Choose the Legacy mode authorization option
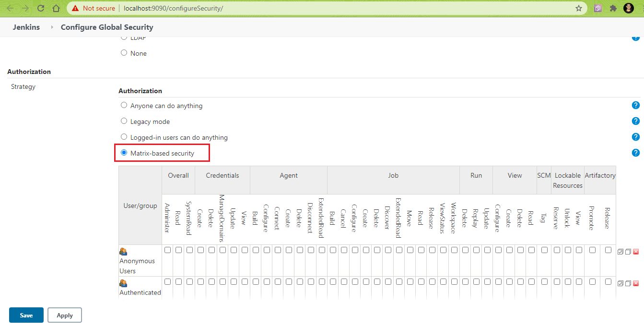This screenshot has height=328, width=644. (124, 121)
